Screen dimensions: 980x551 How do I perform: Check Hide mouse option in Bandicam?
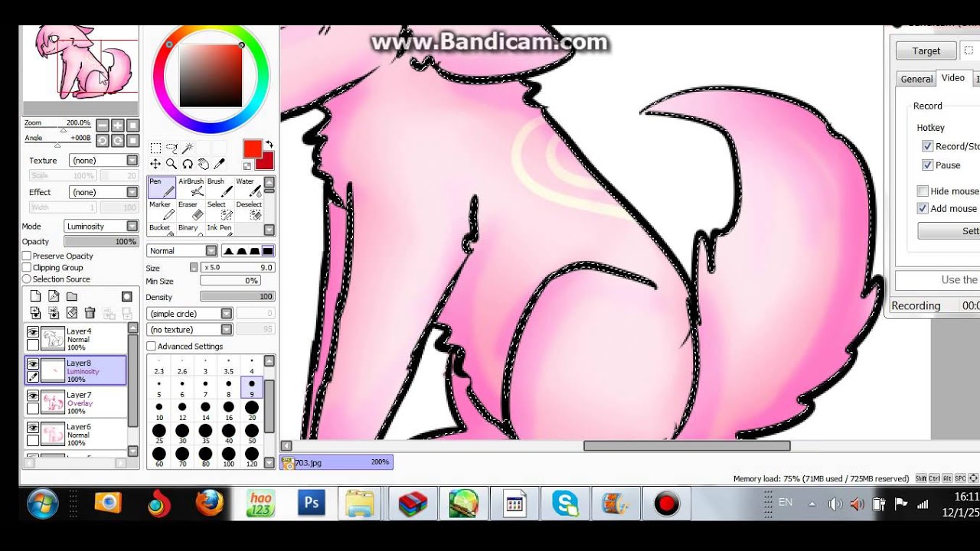(923, 191)
